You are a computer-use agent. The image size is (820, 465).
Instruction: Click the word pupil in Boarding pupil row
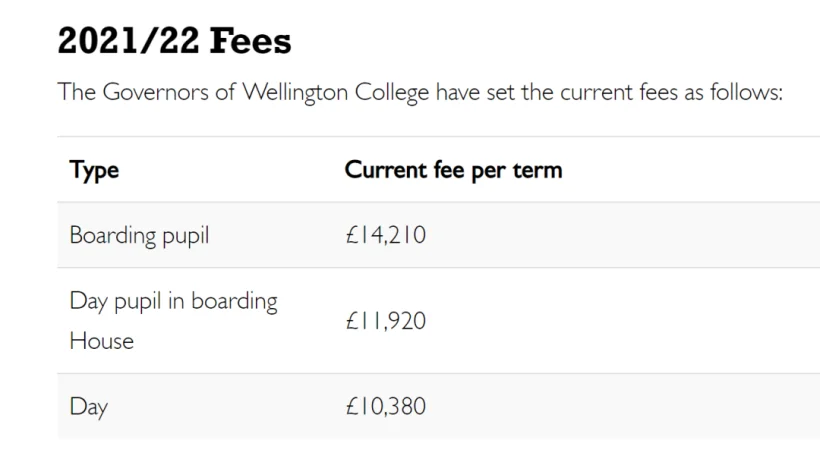pos(186,236)
